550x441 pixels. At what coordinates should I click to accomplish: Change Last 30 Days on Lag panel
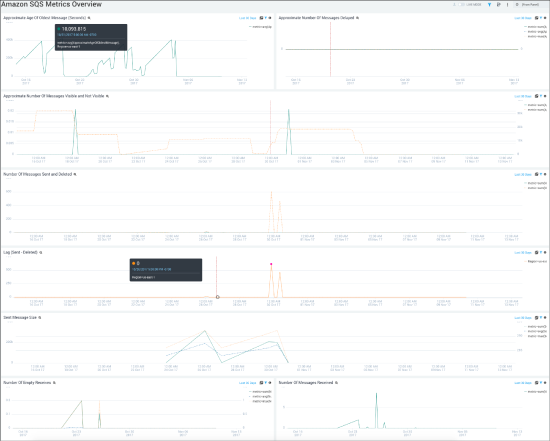coord(523,253)
